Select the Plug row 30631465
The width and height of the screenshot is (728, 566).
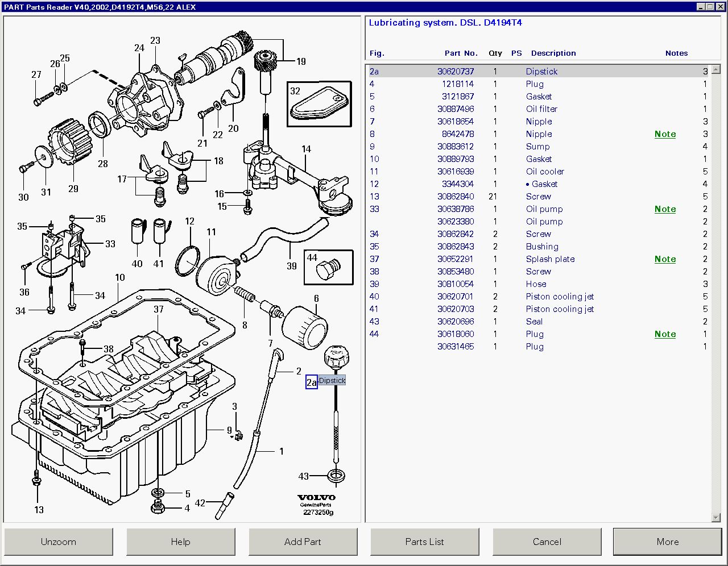(x=538, y=347)
